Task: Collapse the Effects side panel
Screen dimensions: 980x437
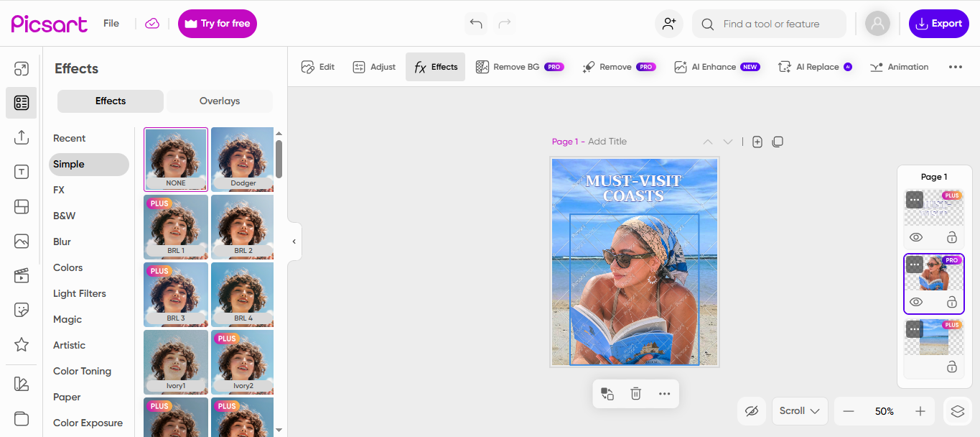Action: 294,241
